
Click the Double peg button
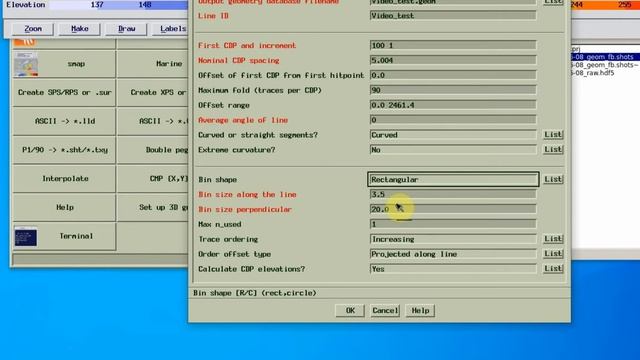153,150
